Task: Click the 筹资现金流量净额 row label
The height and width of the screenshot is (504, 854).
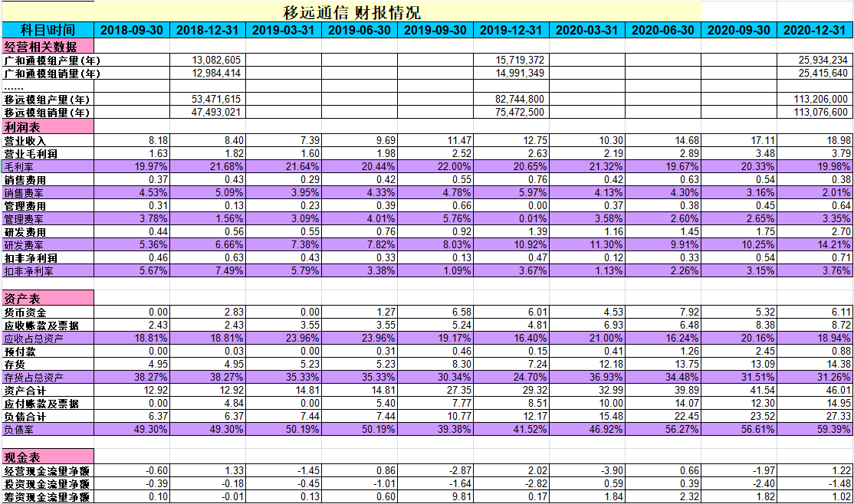Action: pos(47,497)
